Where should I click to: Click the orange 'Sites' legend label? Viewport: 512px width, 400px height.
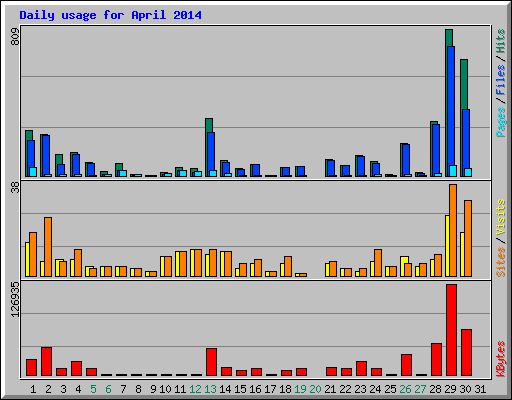[x=501, y=262]
